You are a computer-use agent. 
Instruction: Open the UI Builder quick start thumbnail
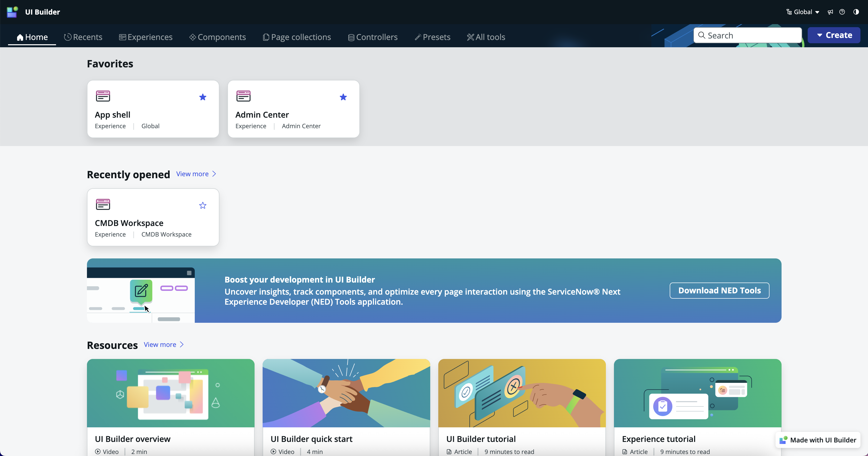pos(346,393)
